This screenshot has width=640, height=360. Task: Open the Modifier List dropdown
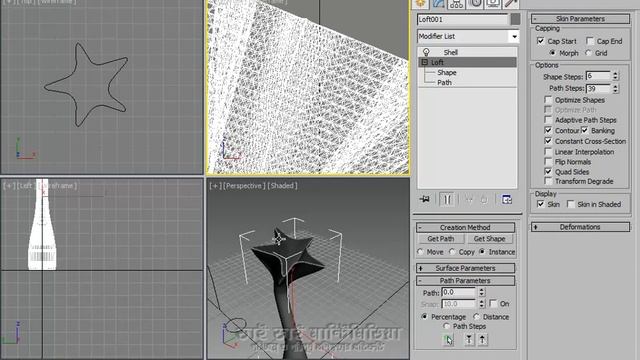(x=514, y=36)
